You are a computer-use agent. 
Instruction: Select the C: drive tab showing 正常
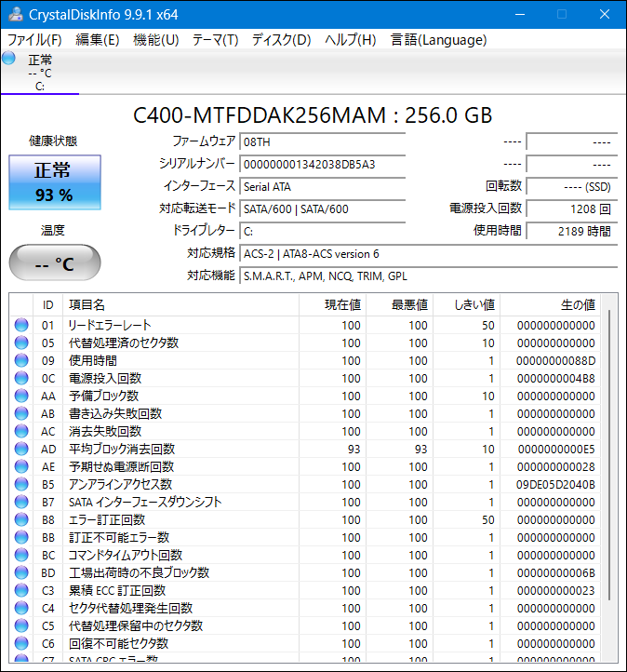point(40,72)
